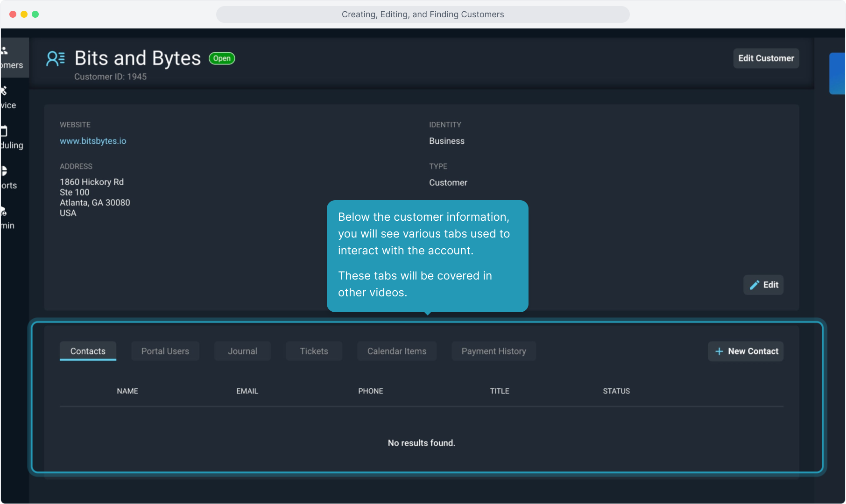
Task: Open the Scheduling calendar sidebar icon
Action: (5, 131)
